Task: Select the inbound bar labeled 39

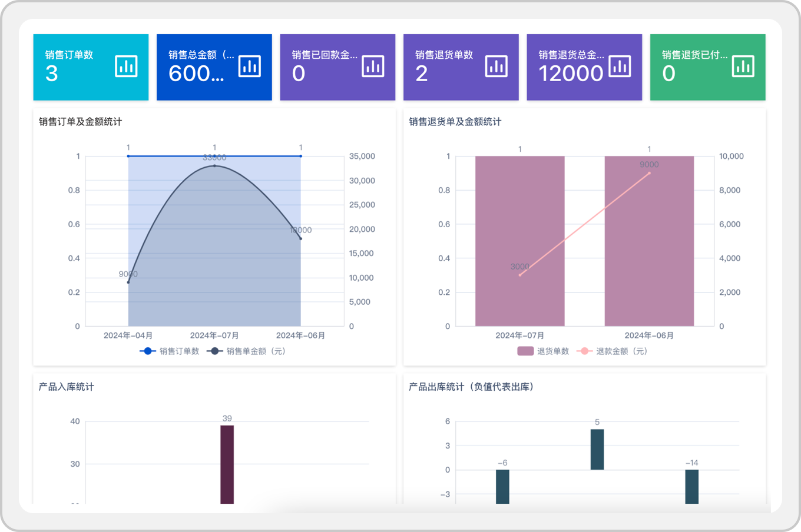Action: pyautogui.click(x=227, y=464)
